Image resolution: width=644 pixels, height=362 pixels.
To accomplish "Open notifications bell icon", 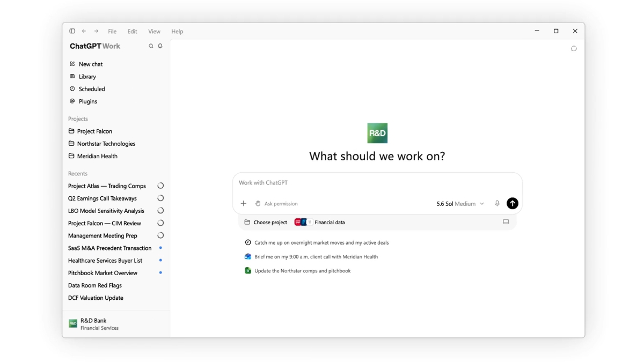I will [160, 46].
